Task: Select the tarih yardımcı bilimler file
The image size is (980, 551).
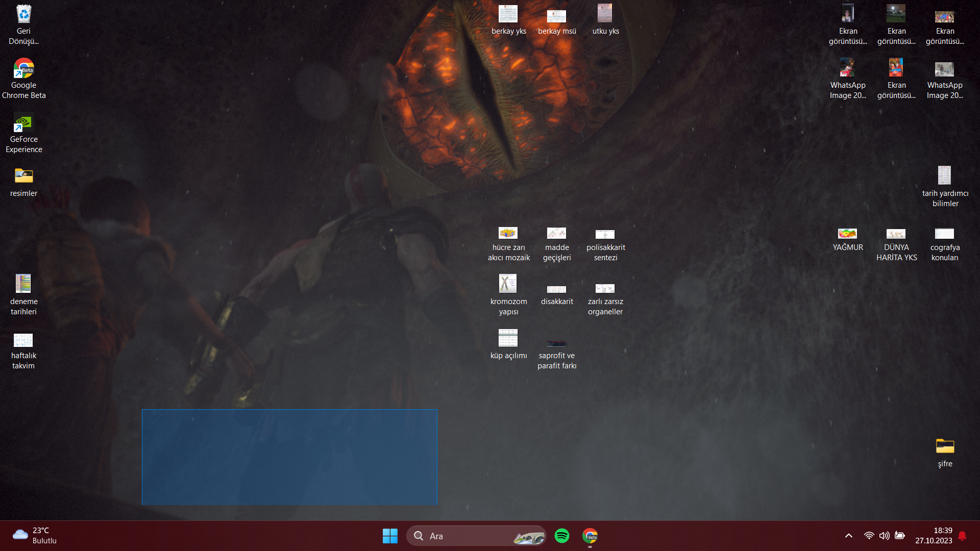Action: 945,187
